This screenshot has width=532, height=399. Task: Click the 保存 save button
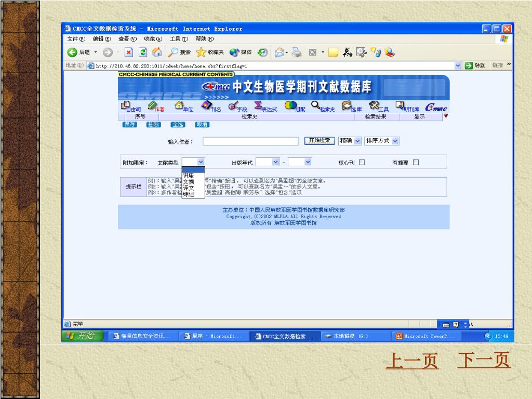(x=129, y=125)
